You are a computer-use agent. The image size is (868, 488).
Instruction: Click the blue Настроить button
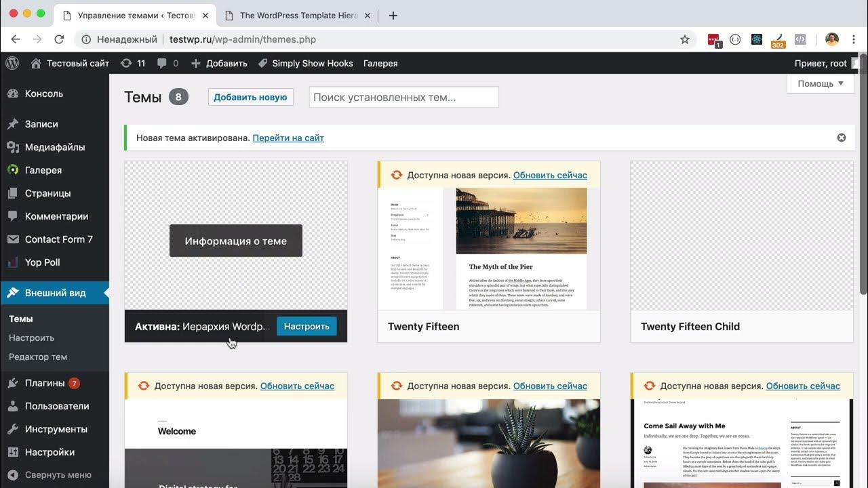(307, 326)
